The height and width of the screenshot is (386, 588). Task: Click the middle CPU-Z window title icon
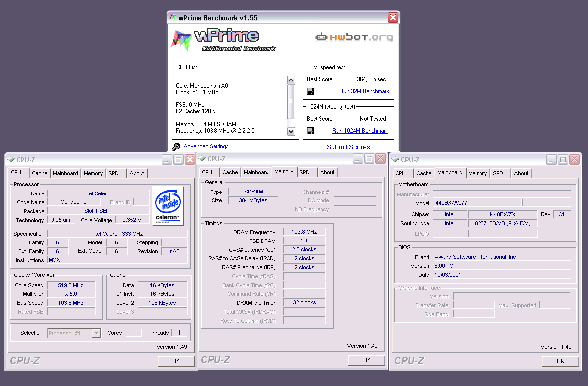202,158
